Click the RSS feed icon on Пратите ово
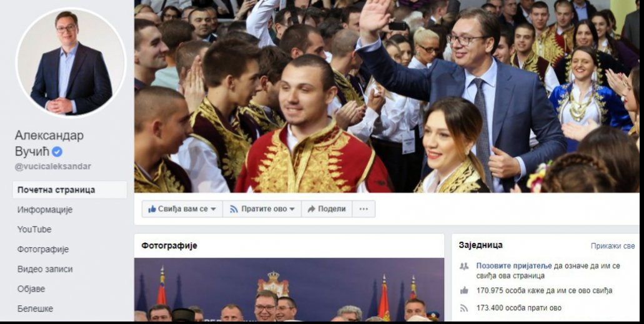 point(234,209)
